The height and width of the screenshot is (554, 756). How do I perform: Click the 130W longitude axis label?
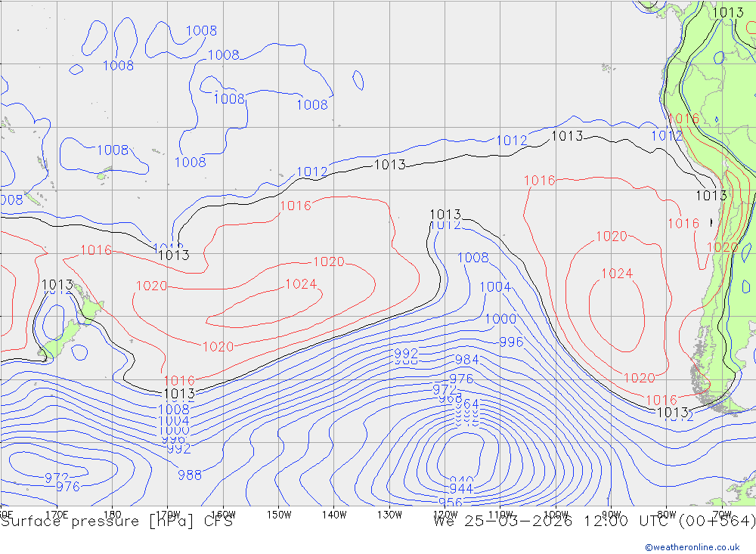389,515
